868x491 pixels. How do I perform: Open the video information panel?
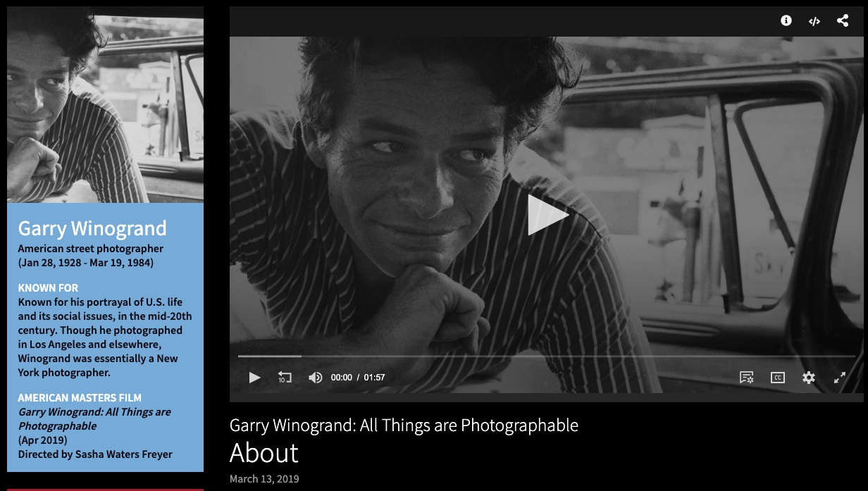[x=785, y=21]
